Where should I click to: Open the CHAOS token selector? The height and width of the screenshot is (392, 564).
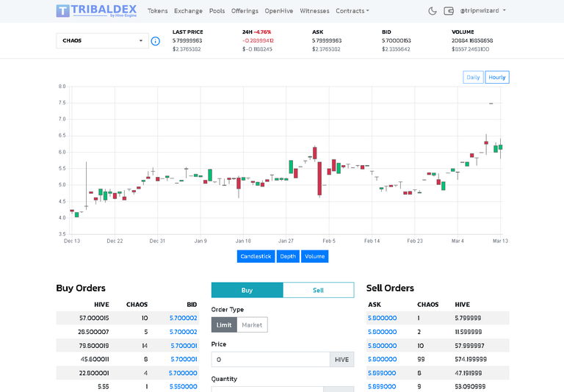[x=103, y=40]
